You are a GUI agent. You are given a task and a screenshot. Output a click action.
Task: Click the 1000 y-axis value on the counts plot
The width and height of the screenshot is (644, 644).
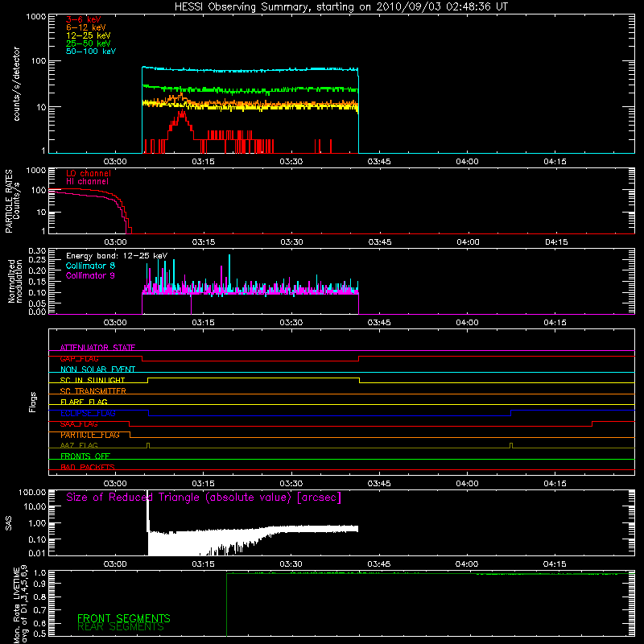[x=36, y=17]
